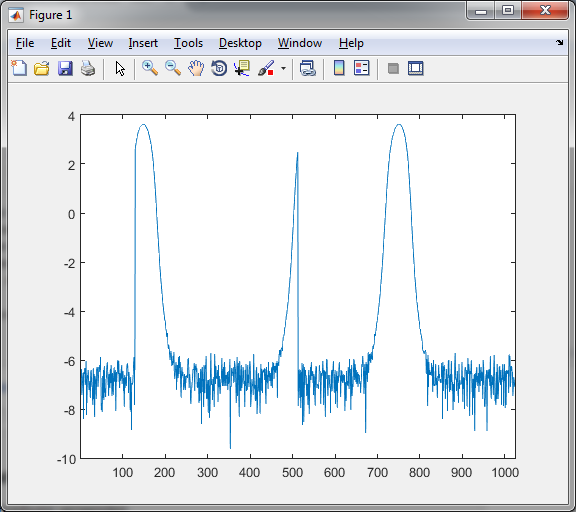Image resolution: width=576 pixels, height=512 pixels.
Task: Print the figure with the printer icon
Action: [88, 68]
